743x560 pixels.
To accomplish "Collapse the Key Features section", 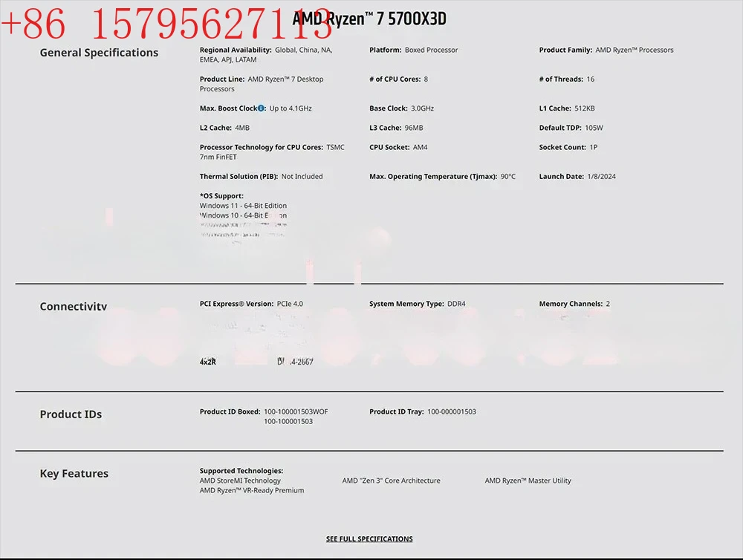I will click(x=74, y=473).
